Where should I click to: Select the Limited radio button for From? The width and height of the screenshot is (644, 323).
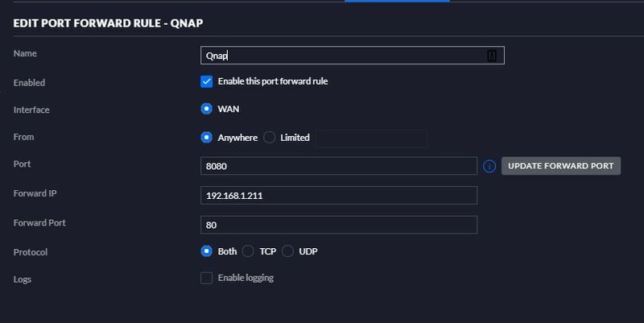click(269, 138)
